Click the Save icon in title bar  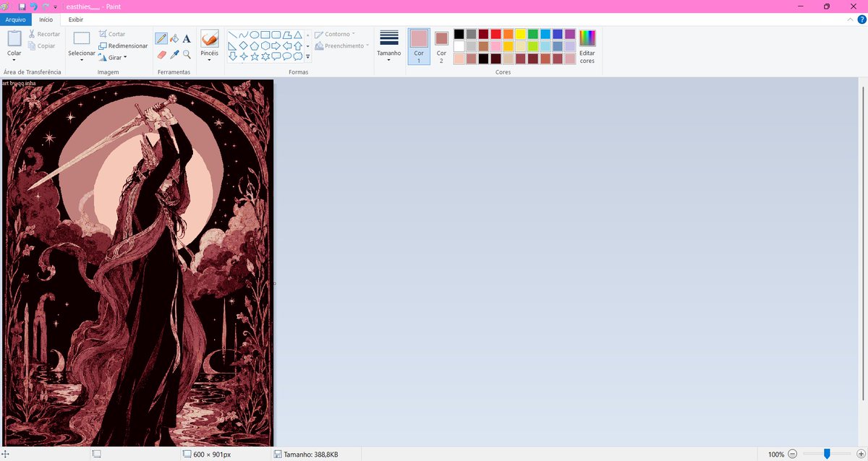22,6
